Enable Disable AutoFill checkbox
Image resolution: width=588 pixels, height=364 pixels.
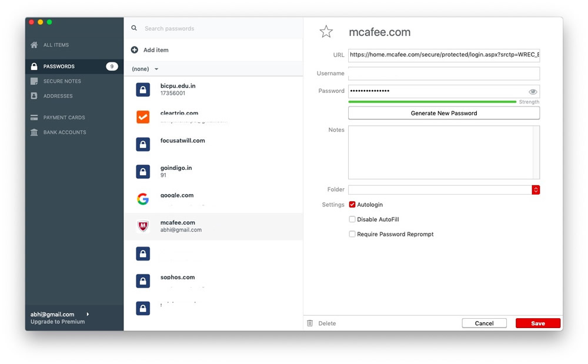[352, 219]
